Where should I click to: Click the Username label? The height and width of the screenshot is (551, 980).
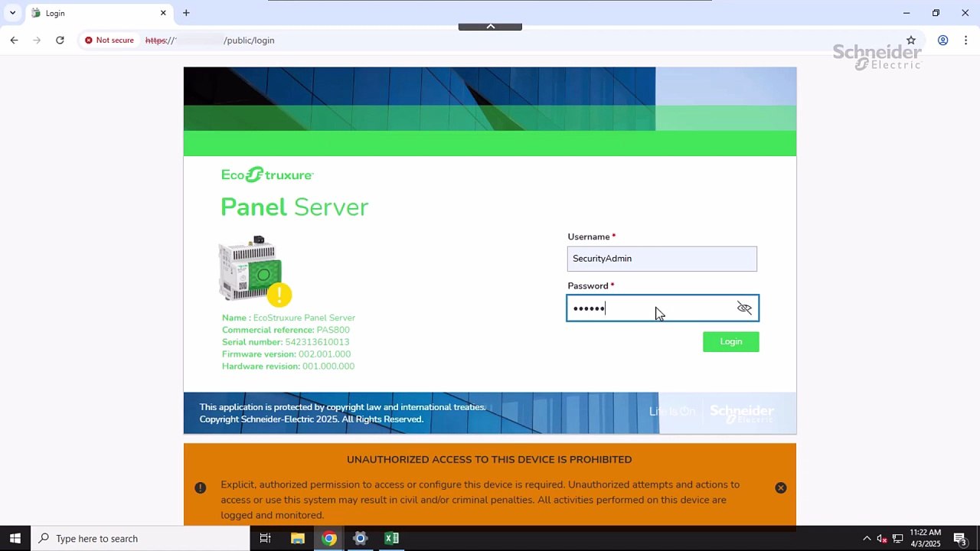(x=589, y=237)
